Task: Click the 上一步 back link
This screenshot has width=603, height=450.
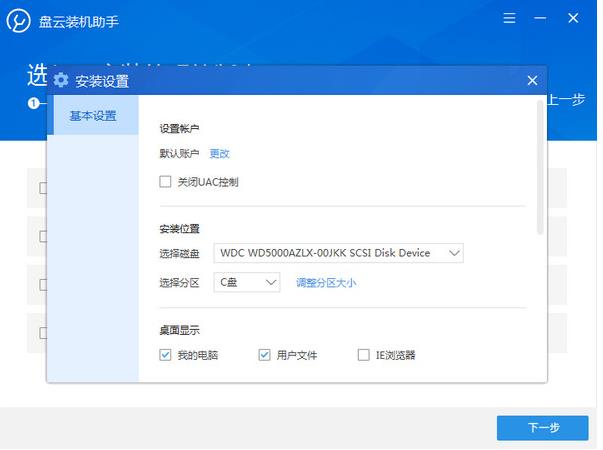Action: click(565, 100)
